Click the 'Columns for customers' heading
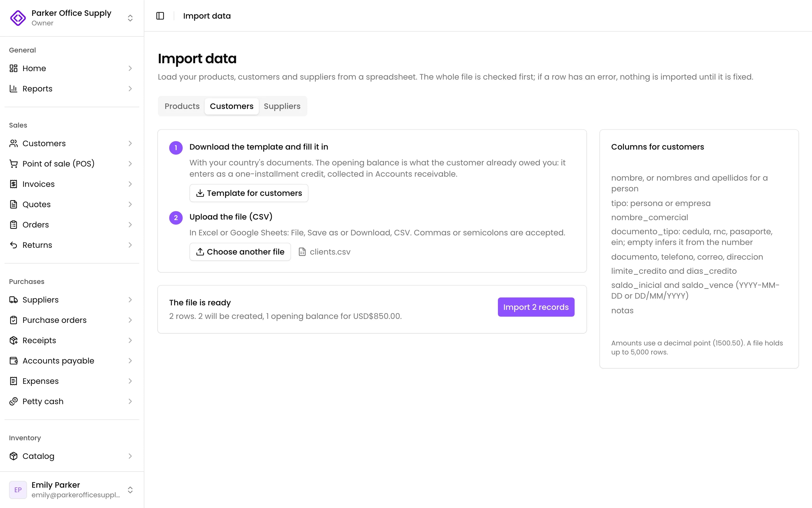The image size is (812, 508). click(657, 147)
